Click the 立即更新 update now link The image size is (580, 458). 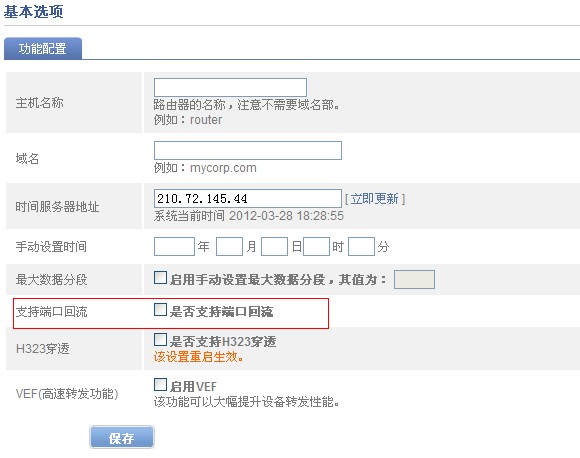point(374,199)
